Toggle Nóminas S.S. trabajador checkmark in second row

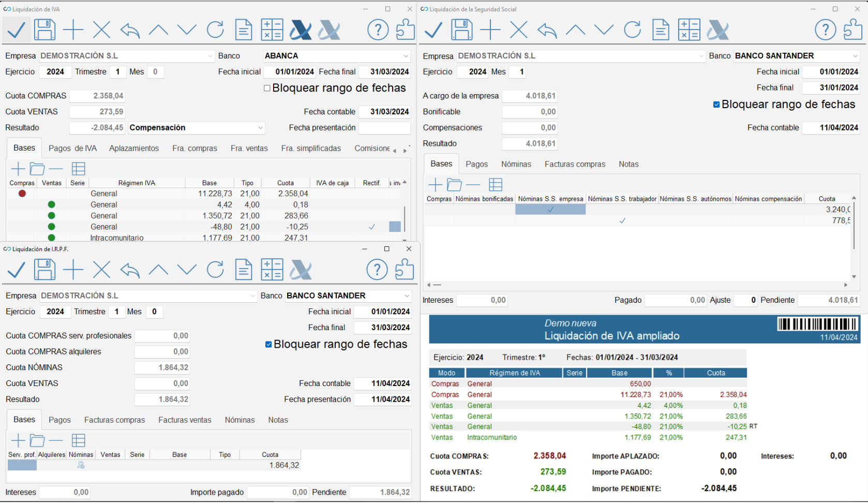pos(622,220)
